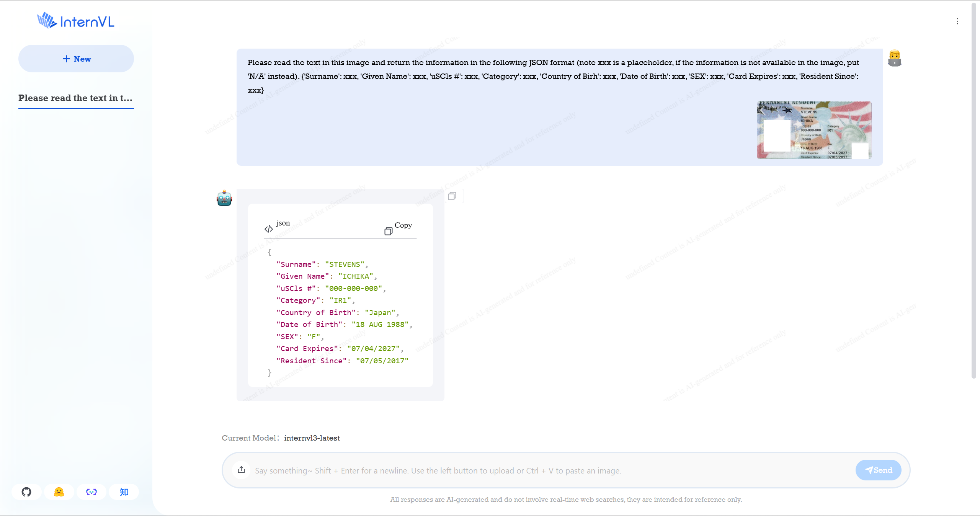
Task: Click the internvl3-latest model name
Action: click(312, 438)
